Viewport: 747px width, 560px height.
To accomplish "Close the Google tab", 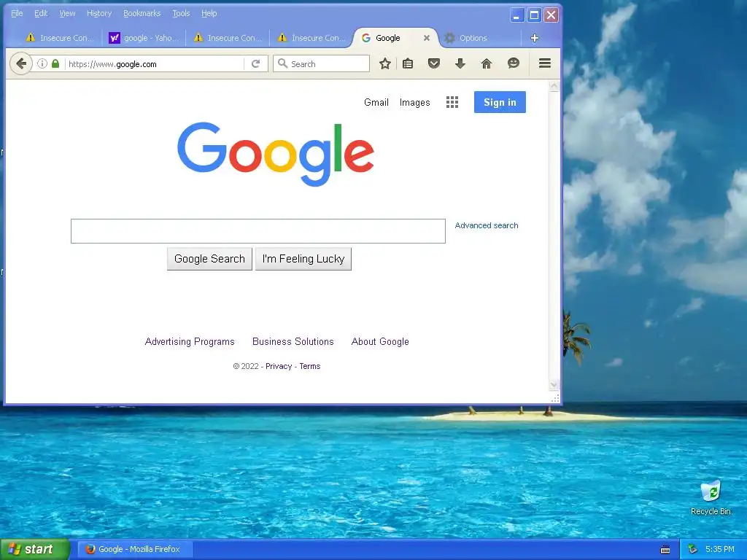I will 427,38.
